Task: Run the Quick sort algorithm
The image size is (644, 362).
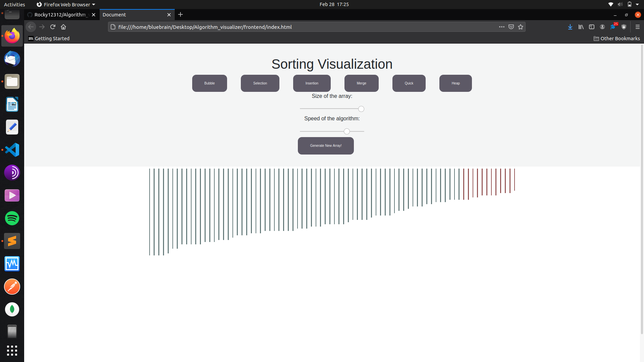Action: pos(409,83)
